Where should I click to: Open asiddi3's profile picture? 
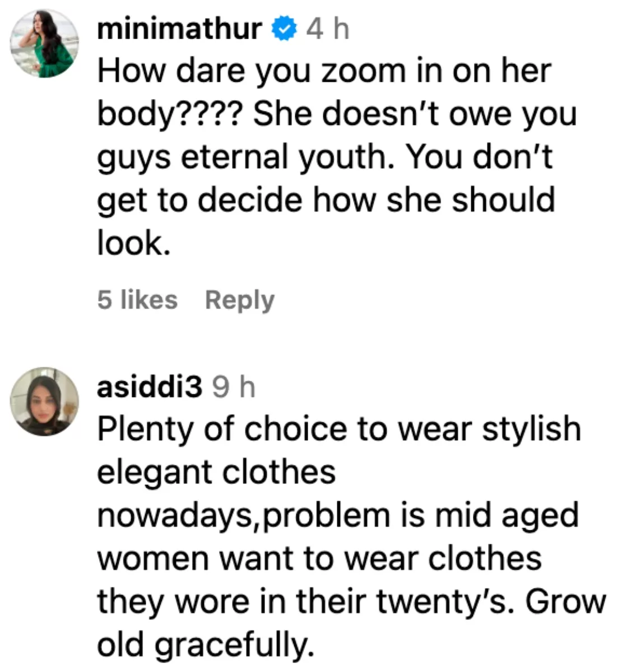coord(45,401)
